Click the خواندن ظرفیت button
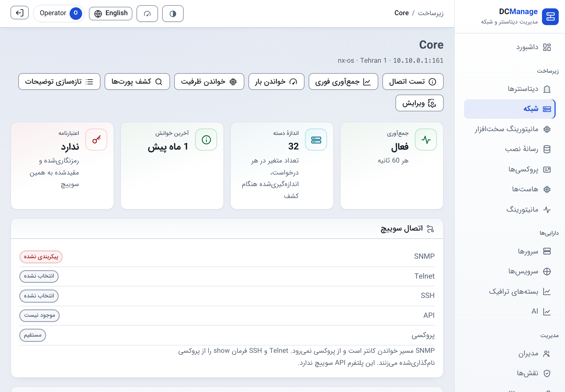The image size is (565, 392). 209,82
